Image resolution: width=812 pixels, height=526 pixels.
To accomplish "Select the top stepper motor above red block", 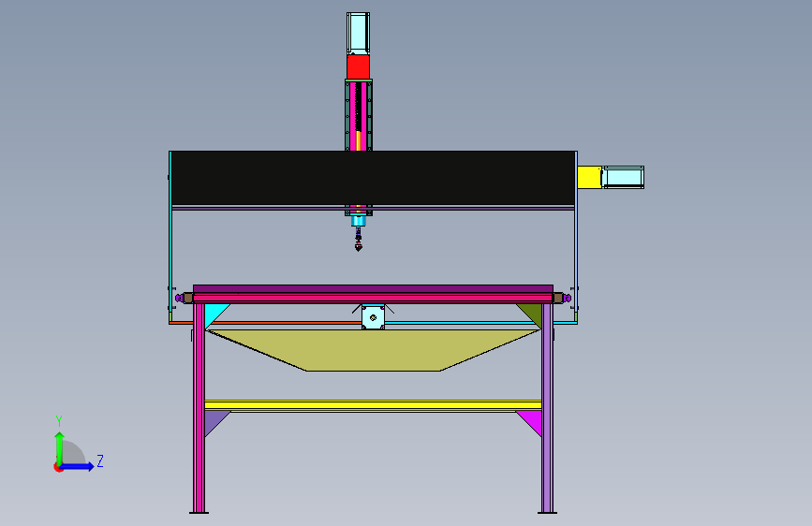I will click(358, 33).
